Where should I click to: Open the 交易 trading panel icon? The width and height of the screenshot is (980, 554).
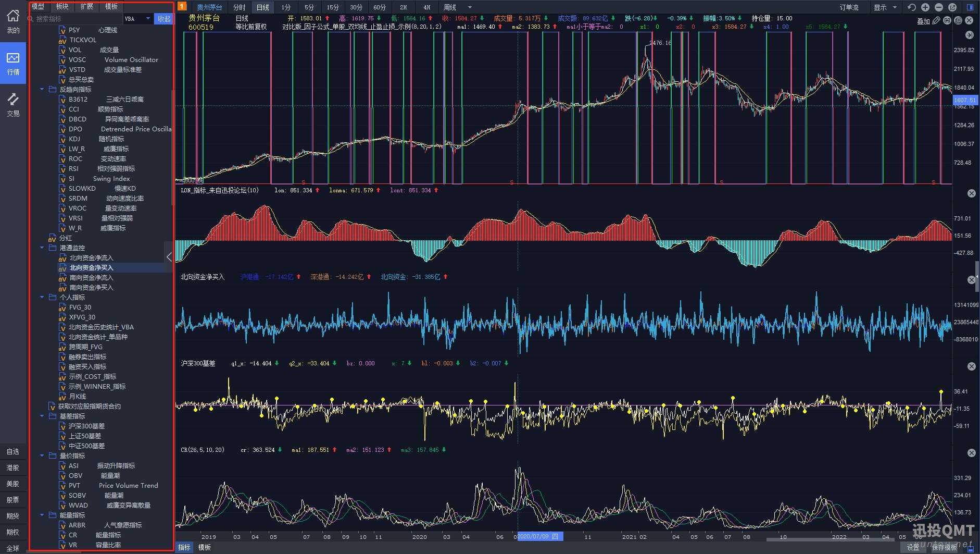(13, 105)
